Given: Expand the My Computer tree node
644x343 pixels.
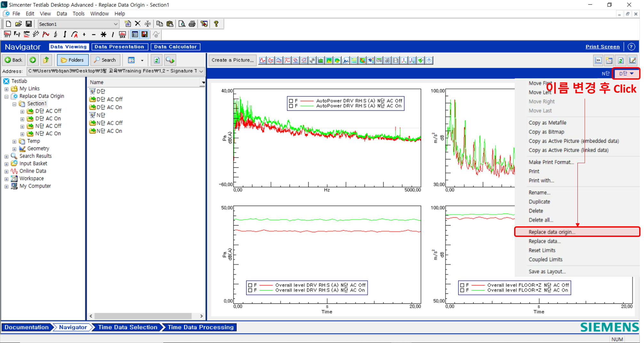Looking at the screenshot, I should pos(6,186).
